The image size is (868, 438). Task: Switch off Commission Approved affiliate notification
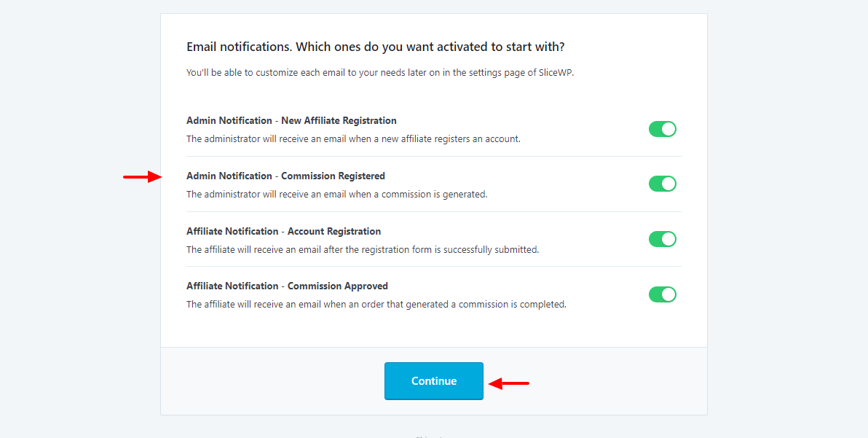tap(662, 294)
